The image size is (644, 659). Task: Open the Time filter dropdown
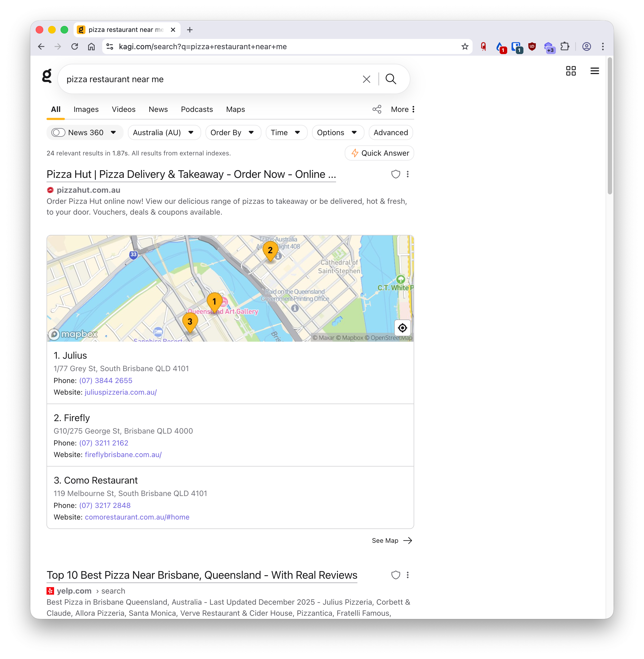286,132
